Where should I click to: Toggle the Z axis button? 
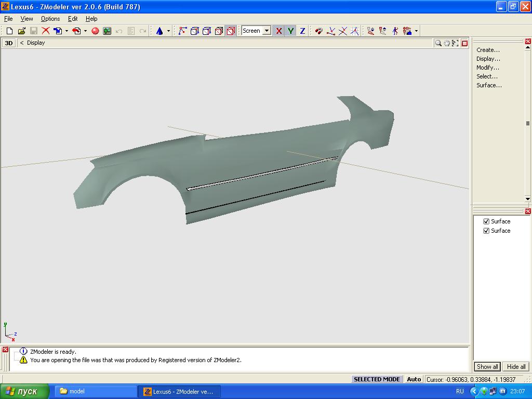coord(302,31)
